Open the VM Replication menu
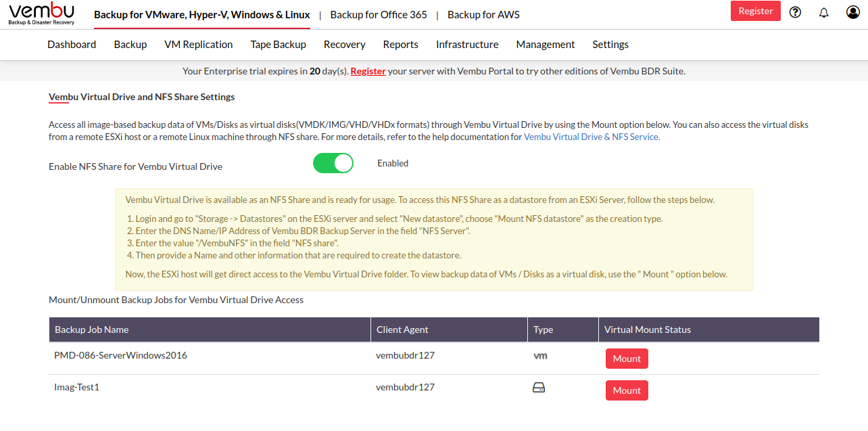 click(199, 45)
